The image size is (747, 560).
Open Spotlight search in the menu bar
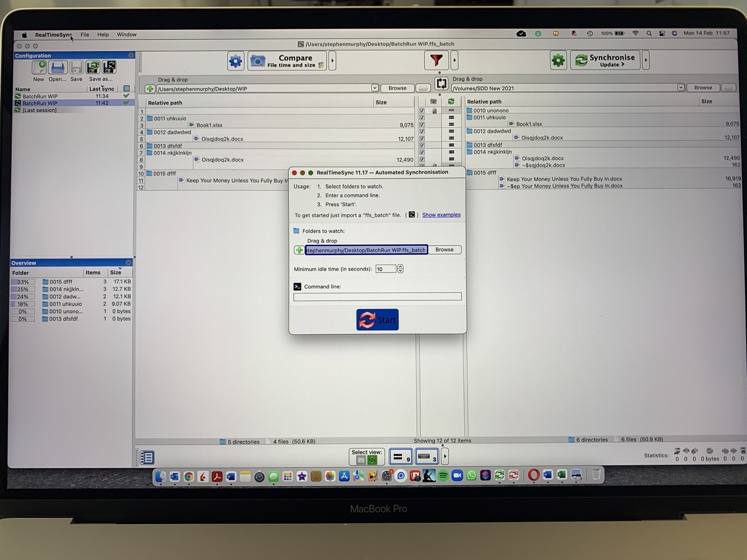click(x=649, y=33)
